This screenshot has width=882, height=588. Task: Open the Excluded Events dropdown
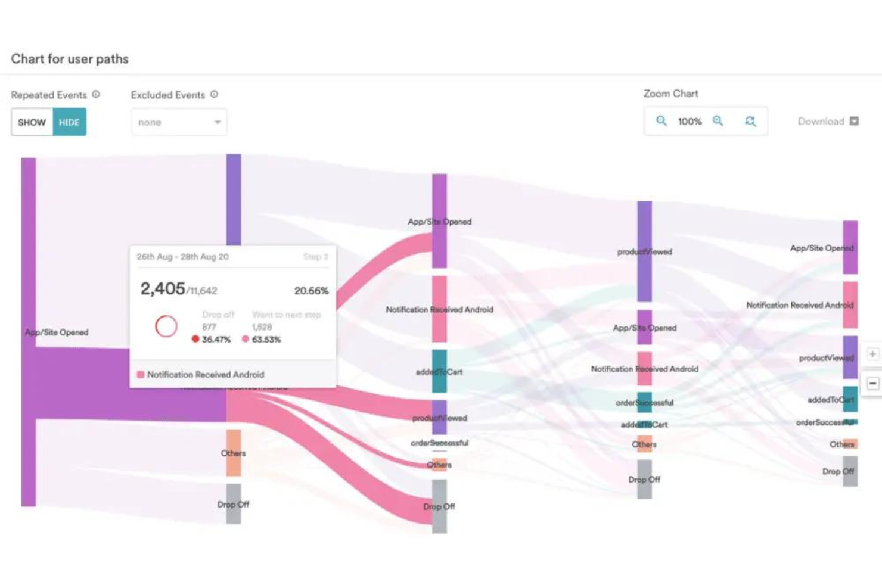[x=178, y=122]
